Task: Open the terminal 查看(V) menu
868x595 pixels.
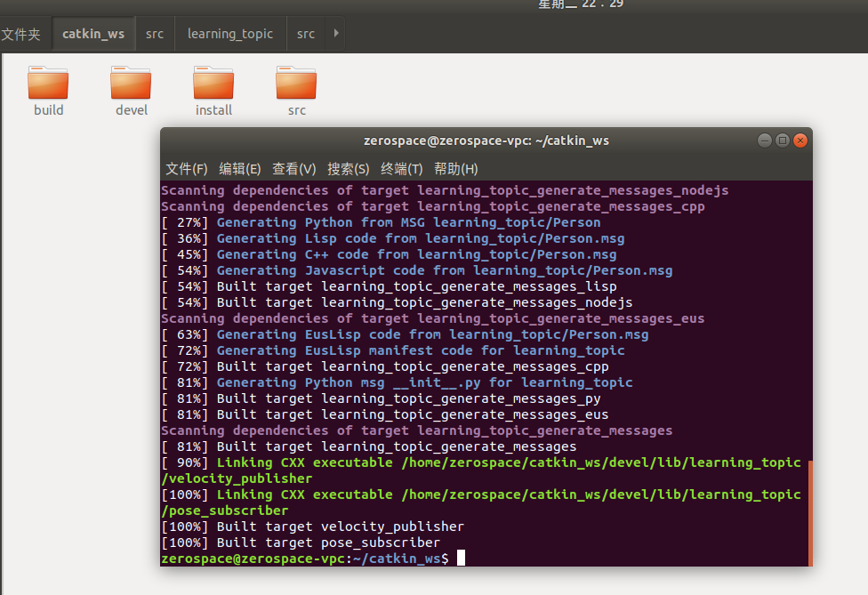Action: (x=294, y=169)
